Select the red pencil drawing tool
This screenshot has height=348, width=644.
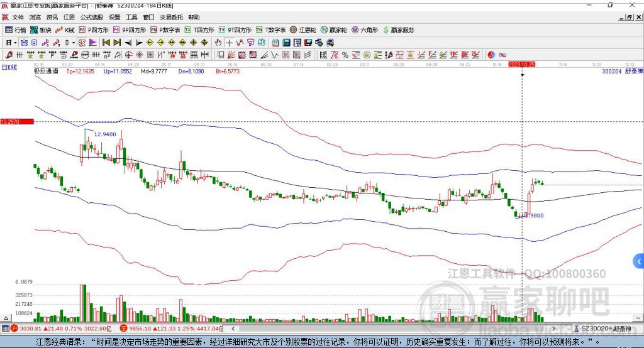(9, 55)
